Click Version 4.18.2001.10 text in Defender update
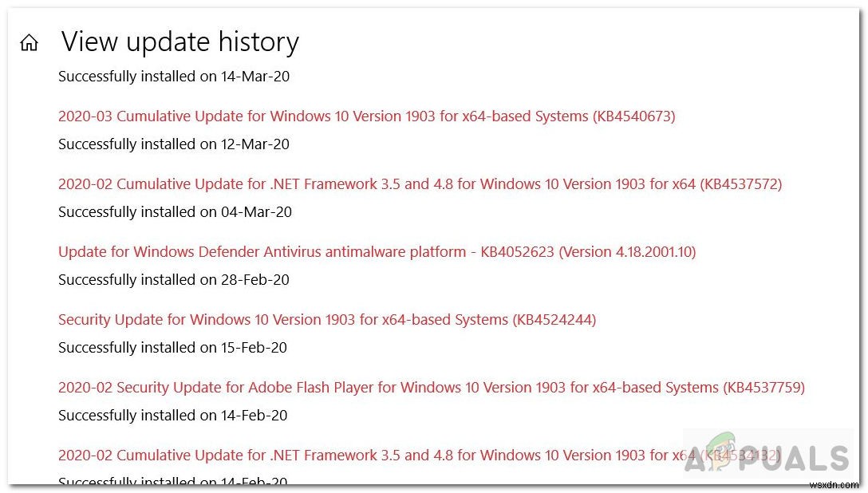The height and width of the screenshot is (493, 868). tap(629, 251)
